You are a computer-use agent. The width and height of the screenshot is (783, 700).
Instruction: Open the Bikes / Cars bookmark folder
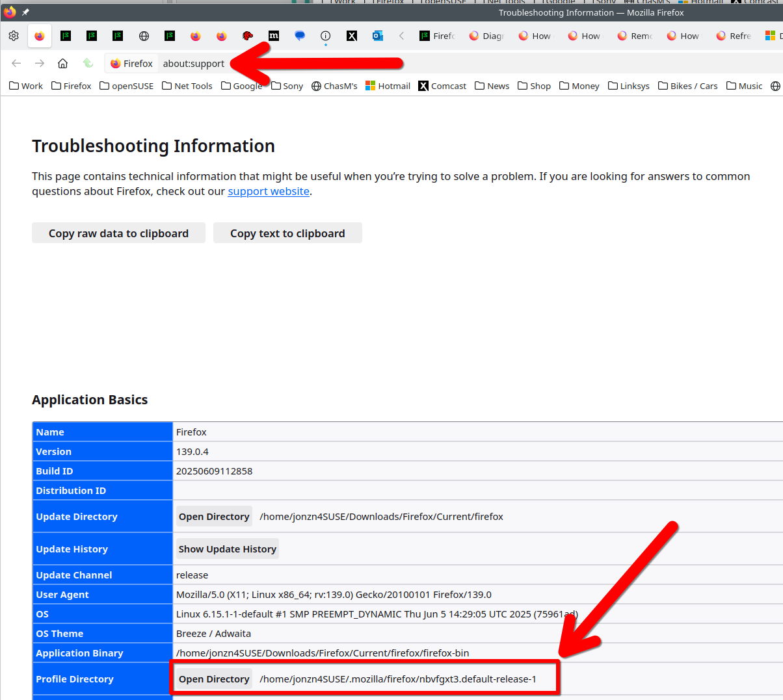(688, 86)
